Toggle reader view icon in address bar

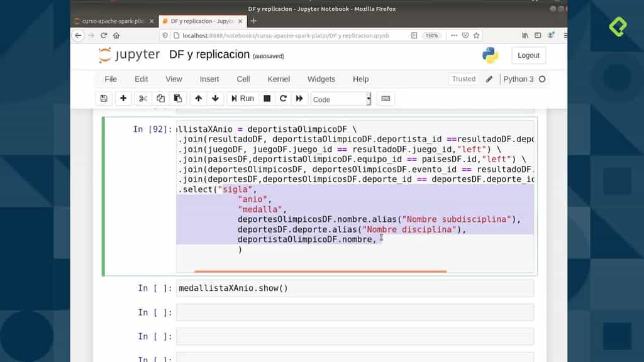[414, 36]
